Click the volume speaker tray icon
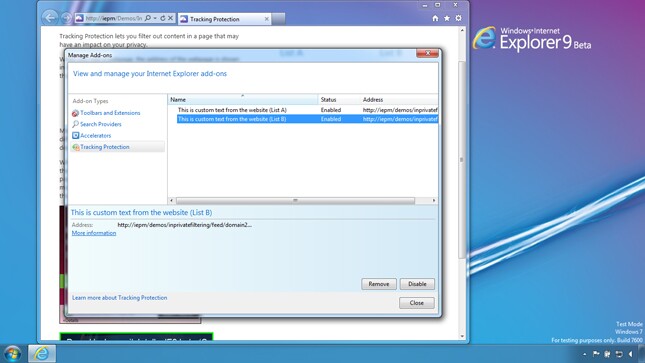 tap(631, 354)
